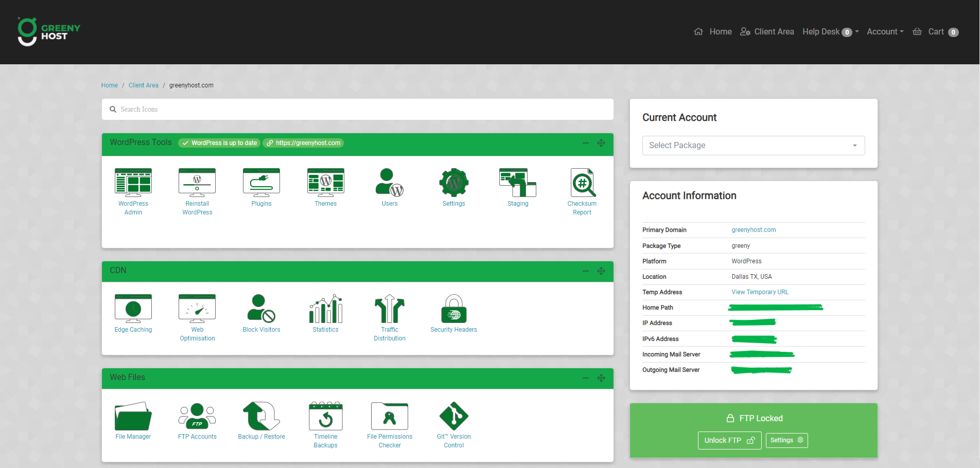This screenshot has width=980, height=468.
Task: Collapse the WordPress Tools panel
Action: tap(586, 143)
